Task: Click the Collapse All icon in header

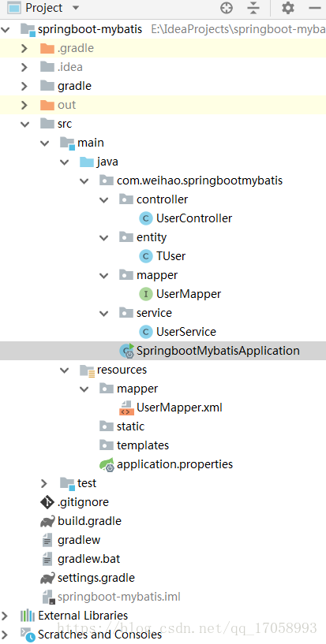Action: 254,8
